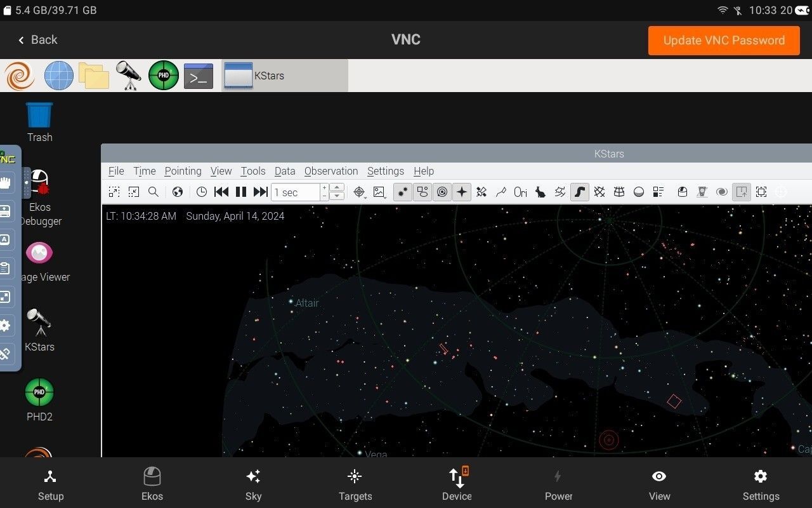Open the Tools menu
The width and height of the screenshot is (812, 508).
pyautogui.click(x=253, y=171)
